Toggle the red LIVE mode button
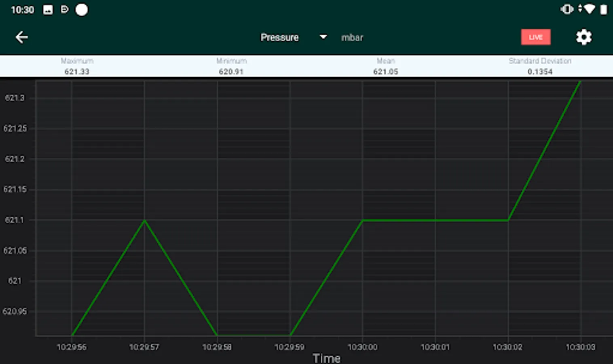613x364 pixels. (535, 37)
